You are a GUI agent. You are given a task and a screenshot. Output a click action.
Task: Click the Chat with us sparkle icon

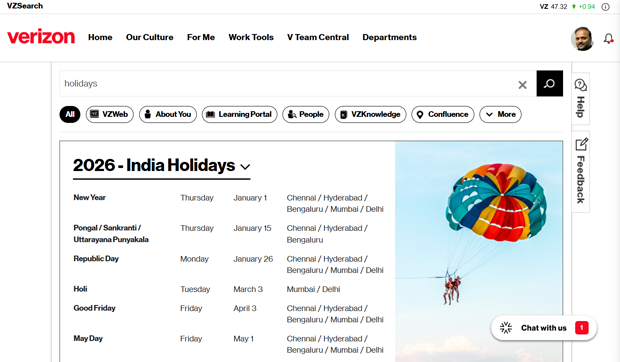pos(506,328)
